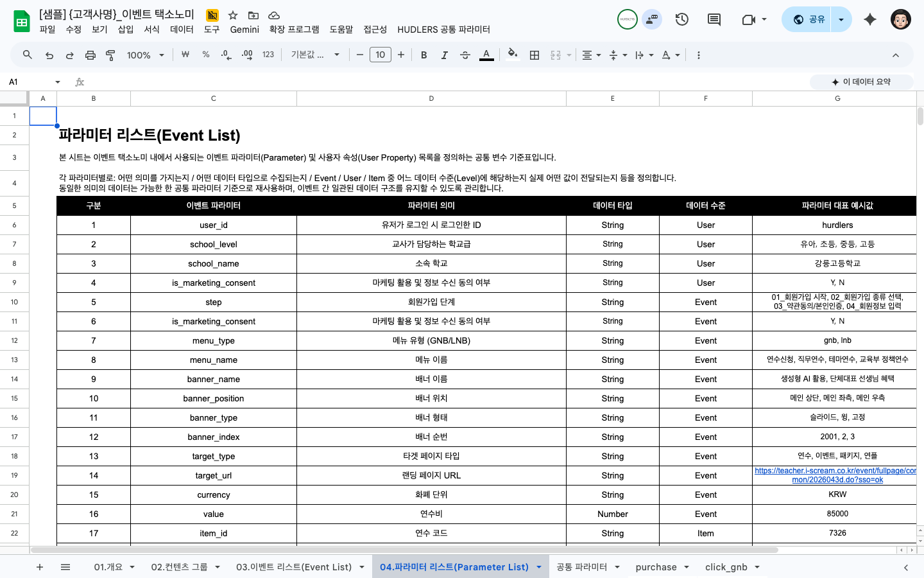Screen dimensions: 924x578
Task: Open version history clock icon
Action: click(682, 19)
